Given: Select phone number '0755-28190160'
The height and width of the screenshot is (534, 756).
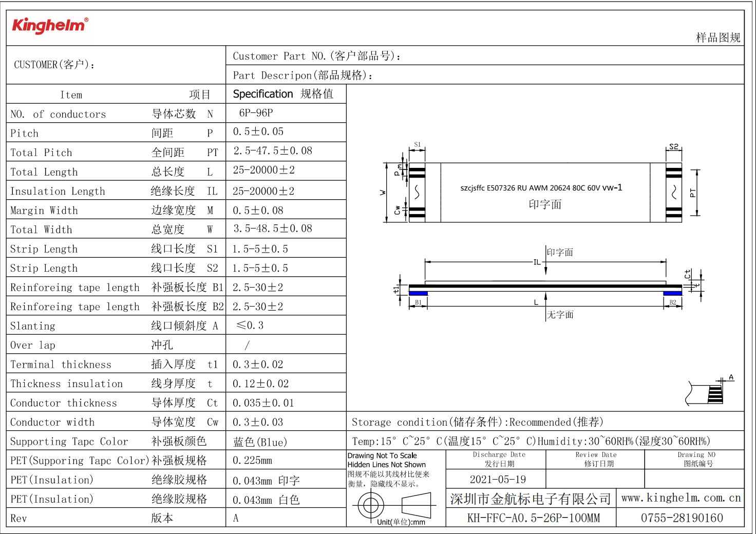Looking at the screenshot, I should pyautogui.click(x=682, y=518).
